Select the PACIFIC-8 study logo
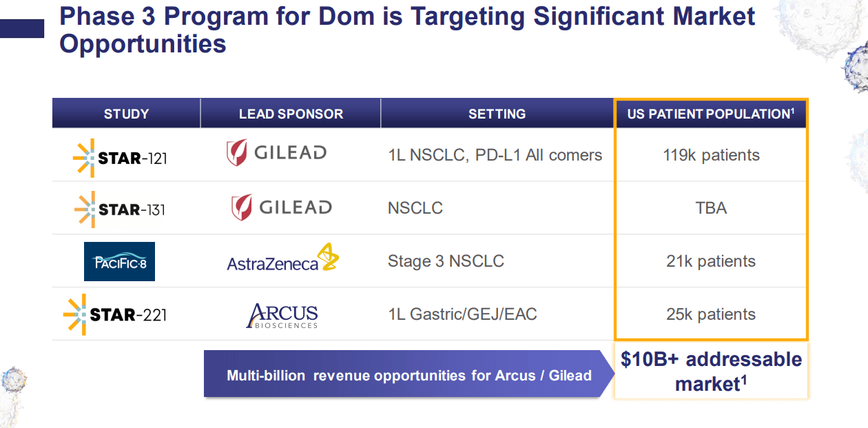This screenshot has width=868, height=428. coord(119,262)
